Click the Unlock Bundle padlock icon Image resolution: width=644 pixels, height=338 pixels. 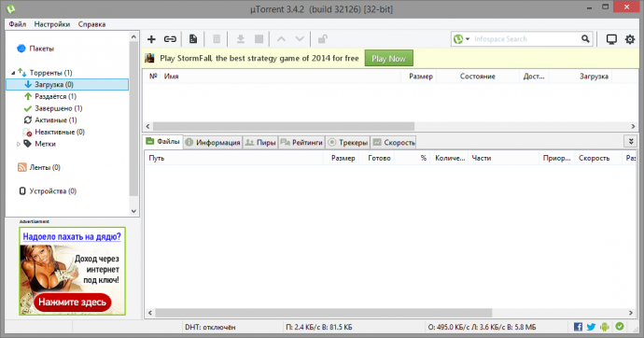coord(322,39)
